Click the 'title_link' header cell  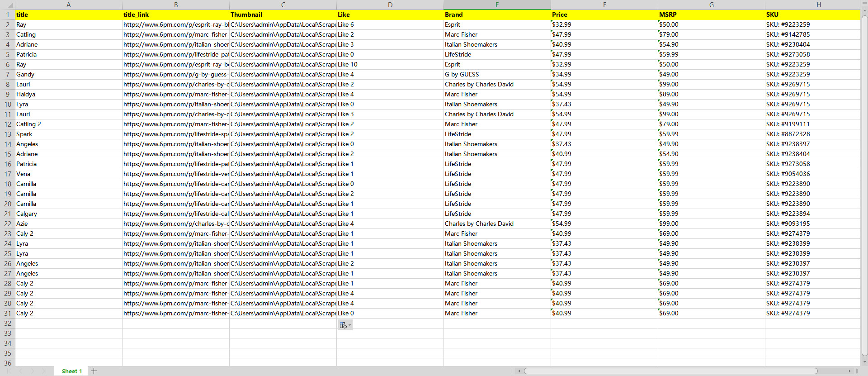click(176, 14)
